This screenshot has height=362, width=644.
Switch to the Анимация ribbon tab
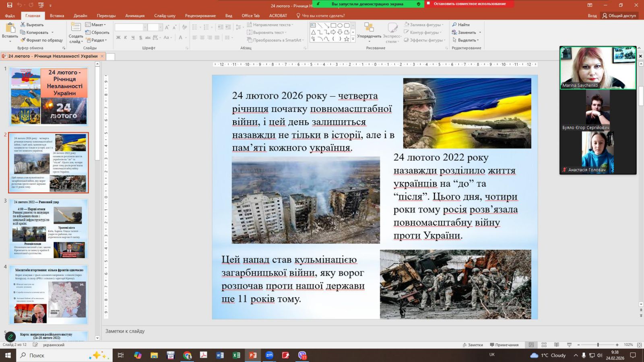pos(134,16)
